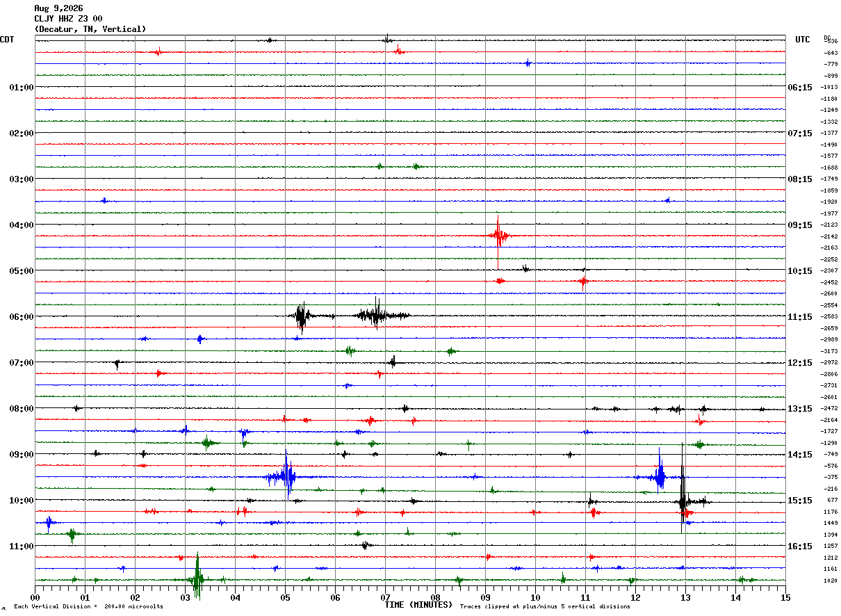Click the 09:15 UTC time label
The width and height of the screenshot is (841, 616).
(800, 225)
